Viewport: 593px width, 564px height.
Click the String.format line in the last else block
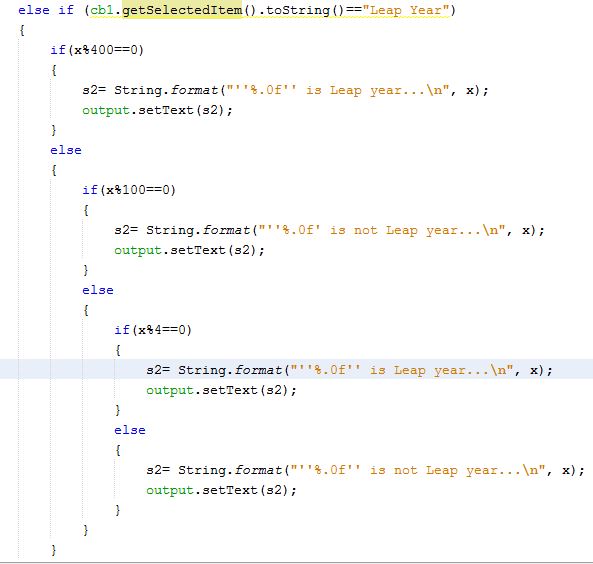click(365, 470)
